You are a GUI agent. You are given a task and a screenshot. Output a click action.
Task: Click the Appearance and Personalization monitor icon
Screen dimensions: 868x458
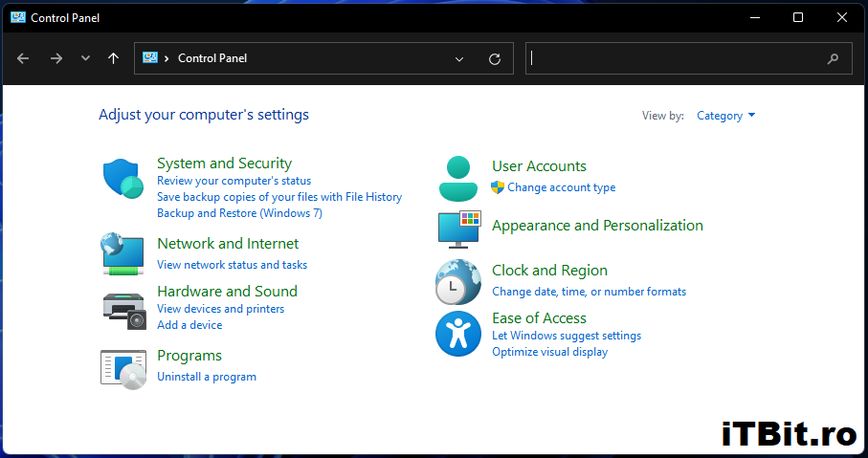coord(457,229)
